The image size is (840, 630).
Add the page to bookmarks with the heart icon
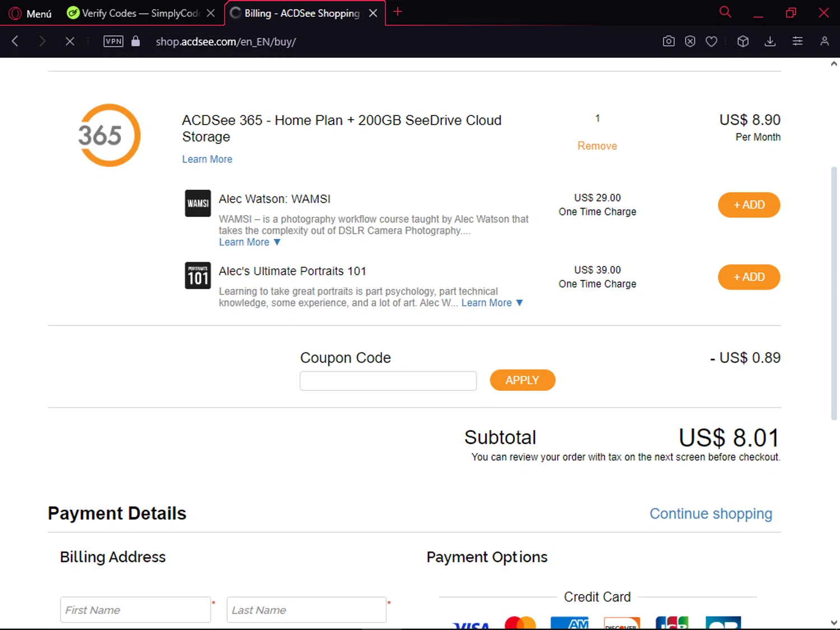coord(711,41)
